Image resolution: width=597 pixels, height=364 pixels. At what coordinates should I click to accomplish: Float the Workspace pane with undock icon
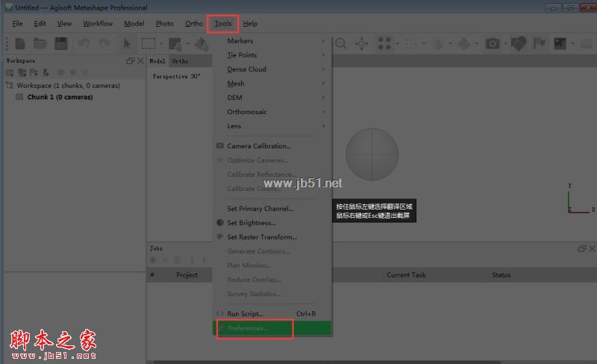tap(130, 61)
